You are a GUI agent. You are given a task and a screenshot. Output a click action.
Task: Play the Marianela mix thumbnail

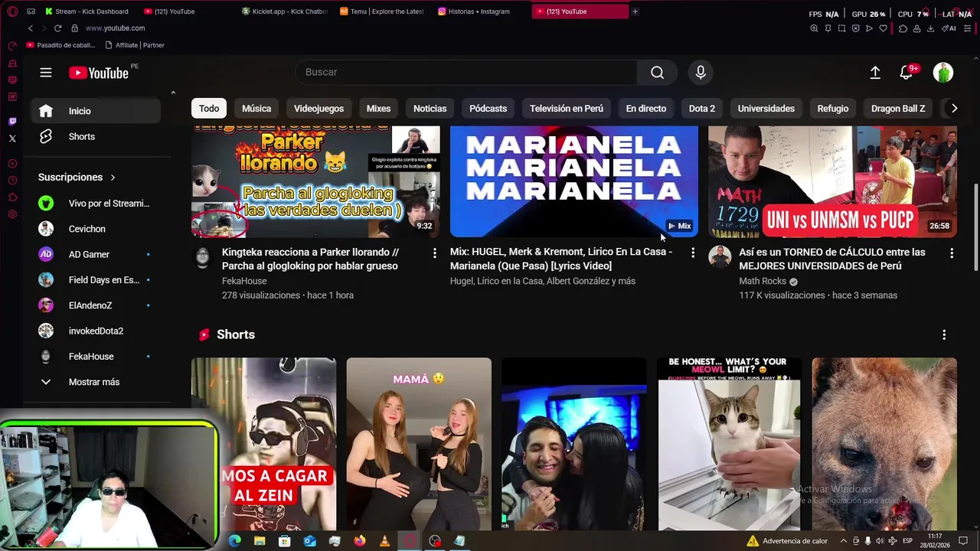[x=574, y=182]
